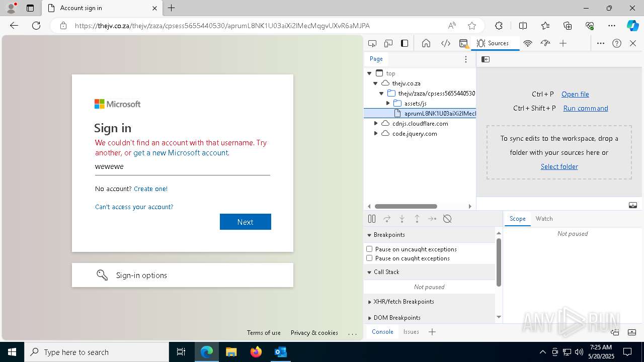Image resolution: width=644 pixels, height=362 pixels.
Task: Open Sign-in options
Action: (x=183, y=275)
